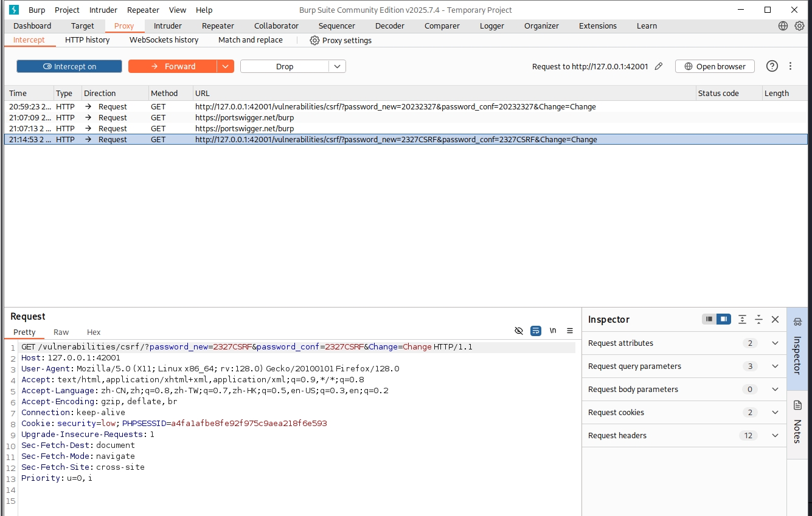
Task: Open the settings gear beside the globe icon
Action: 799,26
